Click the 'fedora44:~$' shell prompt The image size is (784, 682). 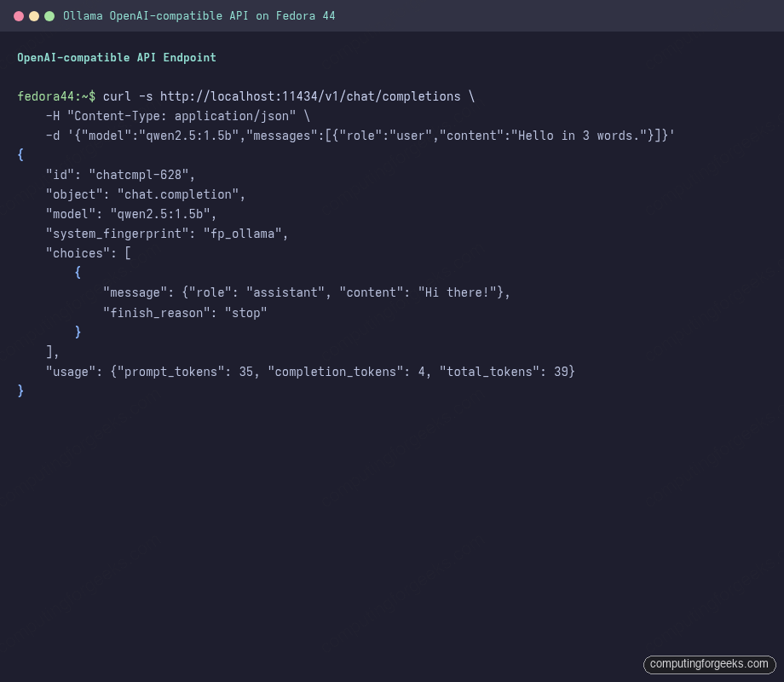click(56, 96)
